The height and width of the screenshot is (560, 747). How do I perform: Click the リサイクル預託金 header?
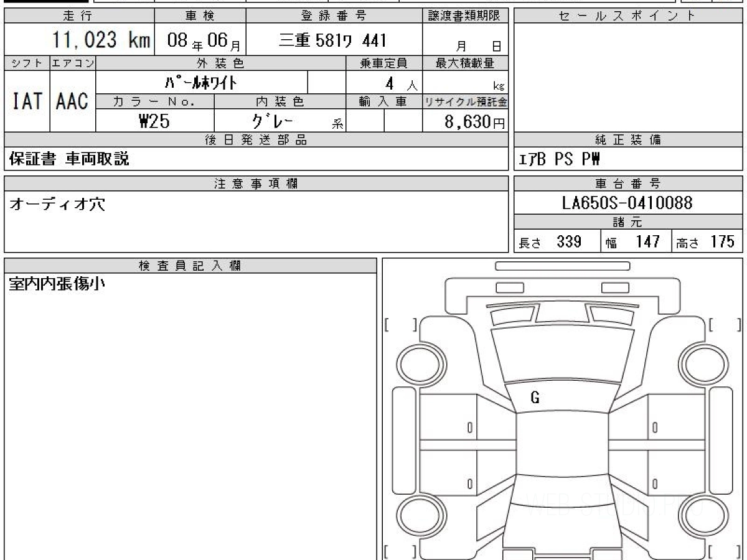point(466,101)
